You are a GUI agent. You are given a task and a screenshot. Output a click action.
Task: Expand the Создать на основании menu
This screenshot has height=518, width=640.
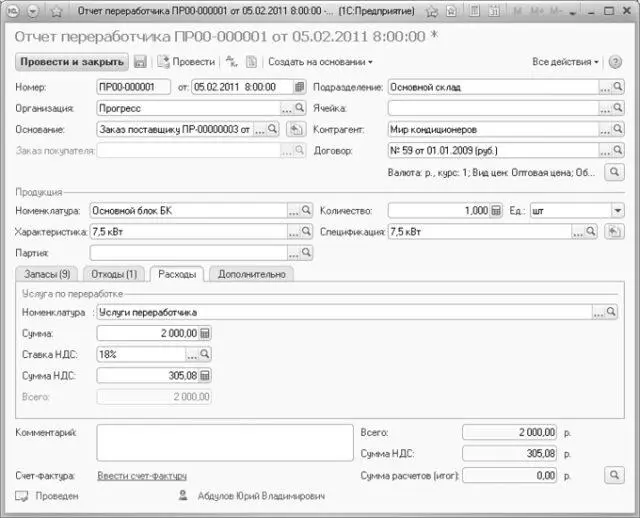[x=320, y=62]
